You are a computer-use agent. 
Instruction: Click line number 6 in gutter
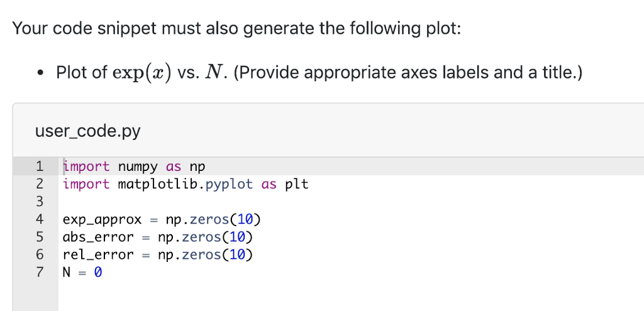(39, 255)
